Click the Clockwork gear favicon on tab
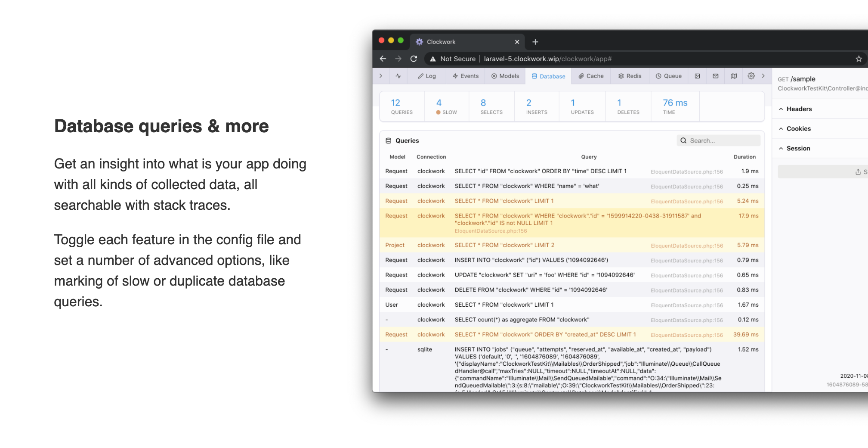Image resolution: width=868 pixels, height=448 pixels. click(x=419, y=42)
